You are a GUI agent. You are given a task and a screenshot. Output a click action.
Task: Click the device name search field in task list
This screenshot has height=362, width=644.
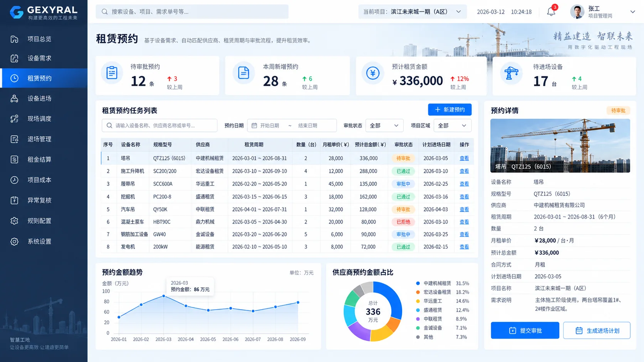tap(159, 125)
